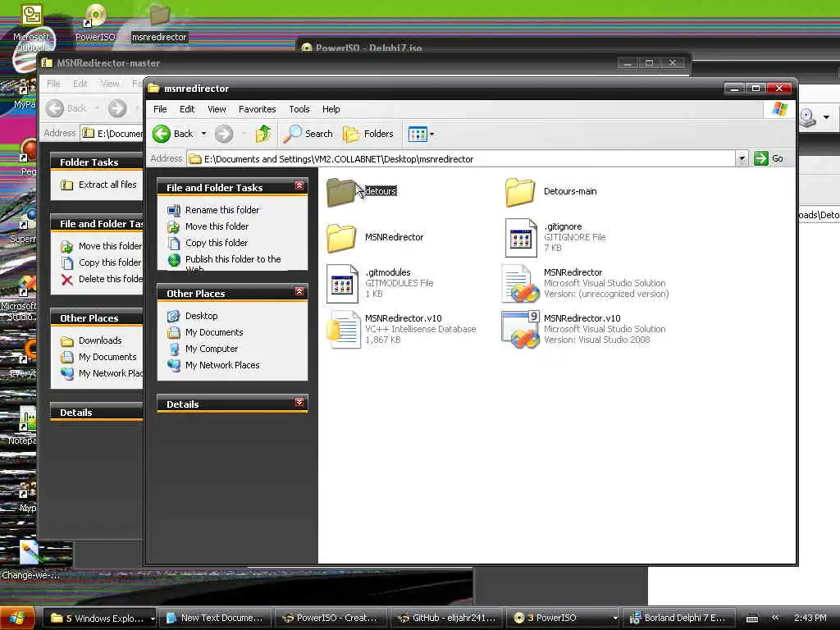Open the Help menu
Screen dimensions: 840x630
(331, 109)
